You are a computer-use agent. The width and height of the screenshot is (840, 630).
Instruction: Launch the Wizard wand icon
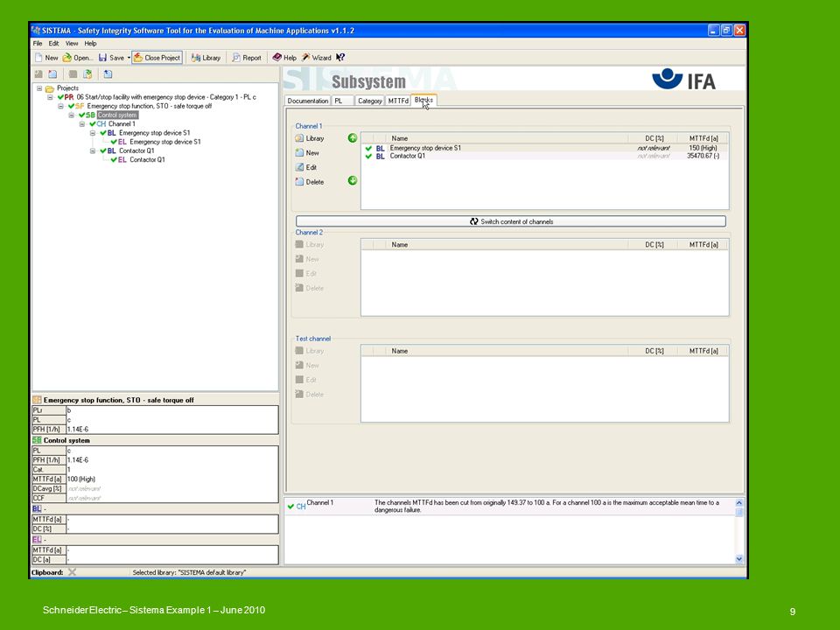tap(306, 58)
